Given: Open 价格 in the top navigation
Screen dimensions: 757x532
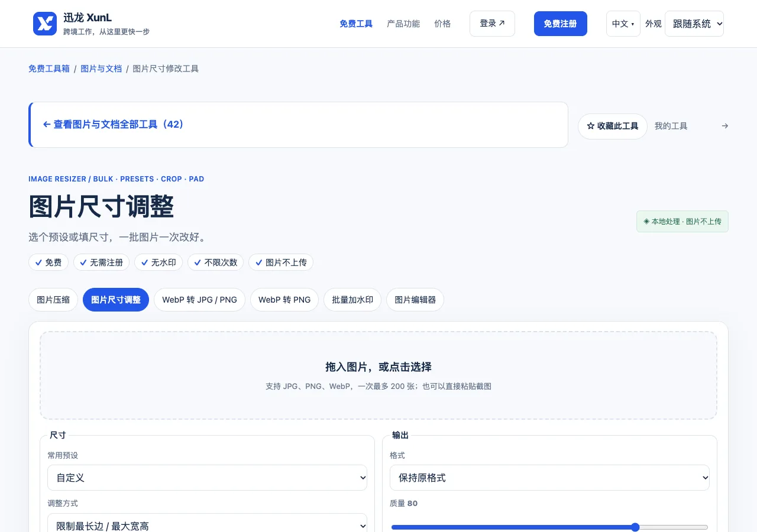Looking at the screenshot, I should tap(442, 24).
